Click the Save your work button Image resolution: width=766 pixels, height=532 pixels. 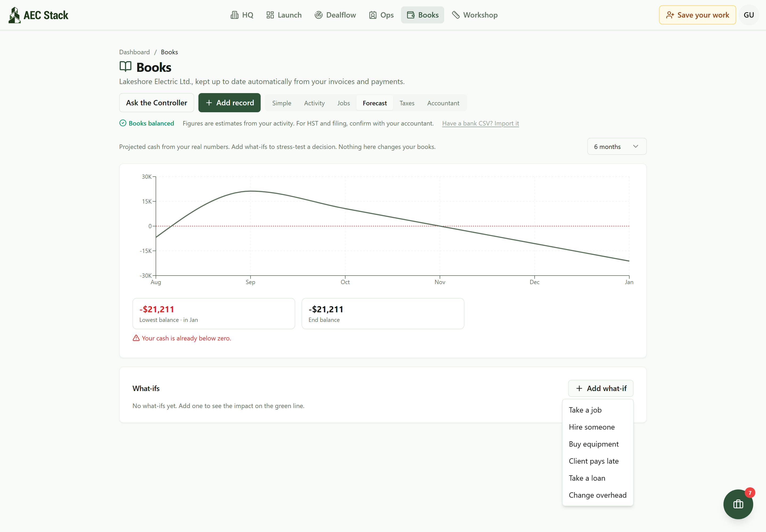click(697, 15)
